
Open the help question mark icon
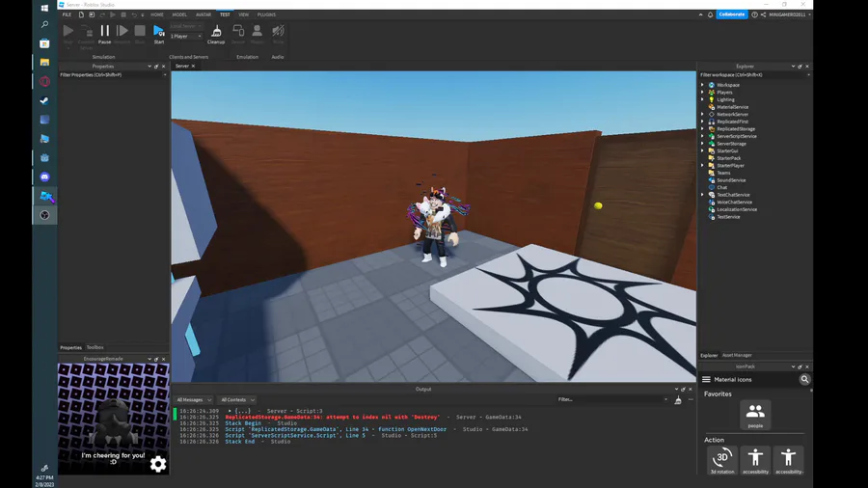(754, 14)
